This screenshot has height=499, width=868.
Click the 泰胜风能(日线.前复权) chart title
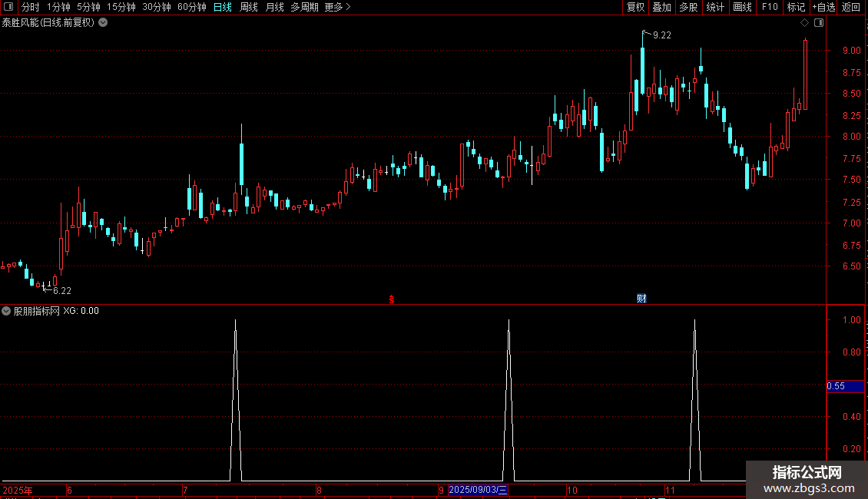point(48,22)
